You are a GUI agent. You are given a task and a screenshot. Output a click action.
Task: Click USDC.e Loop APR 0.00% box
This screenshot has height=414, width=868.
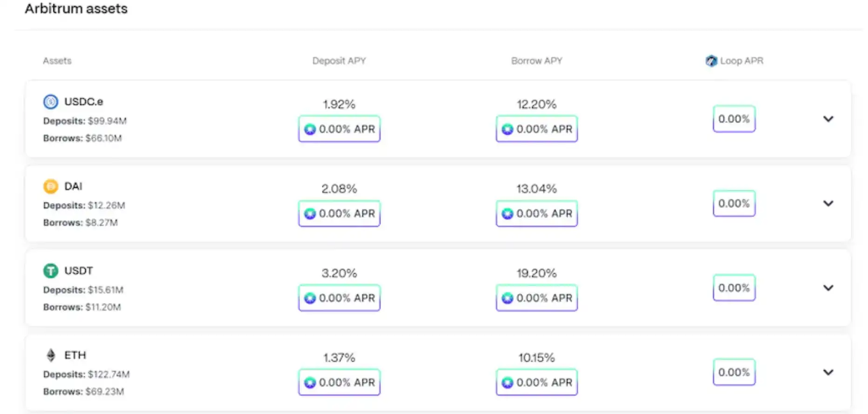click(734, 119)
